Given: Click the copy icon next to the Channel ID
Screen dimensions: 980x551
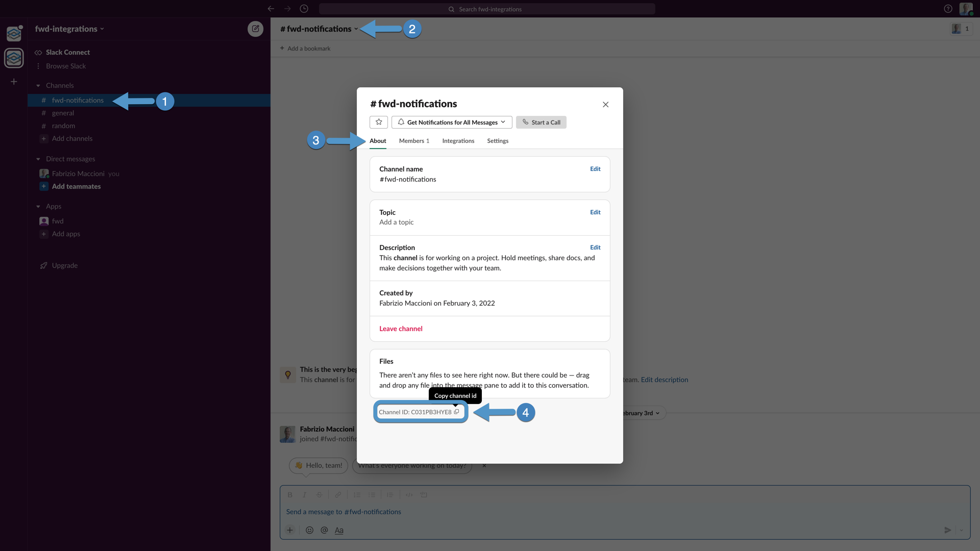Looking at the screenshot, I should (x=457, y=412).
